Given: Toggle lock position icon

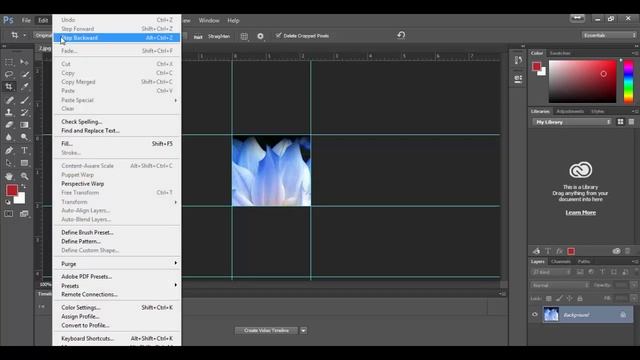Looking at the screenshot, I should (x=569, y=298).
